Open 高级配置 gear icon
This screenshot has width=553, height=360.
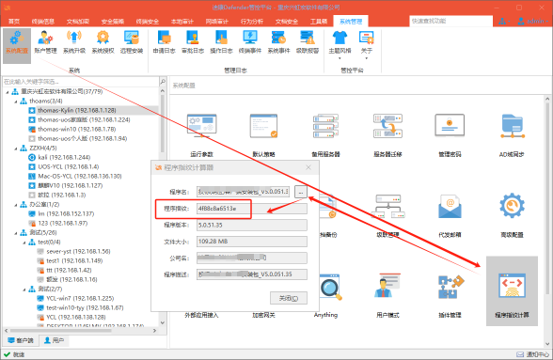click(512, 215)
